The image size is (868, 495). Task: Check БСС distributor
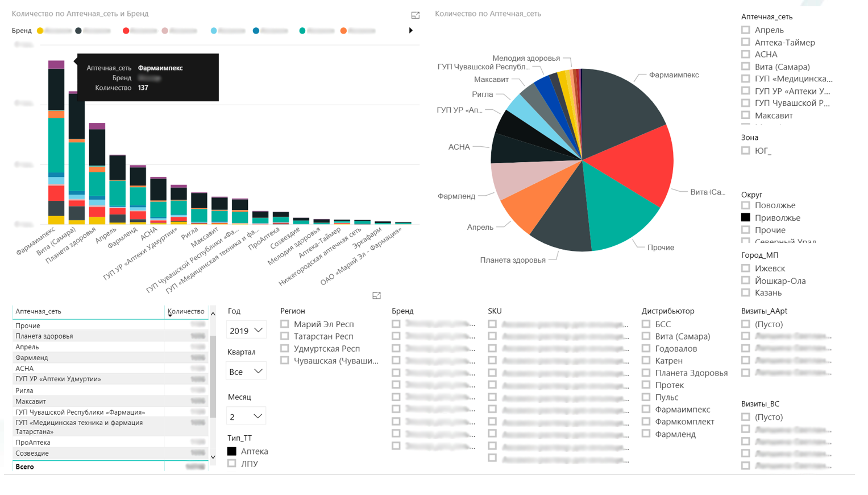(646, 324)
